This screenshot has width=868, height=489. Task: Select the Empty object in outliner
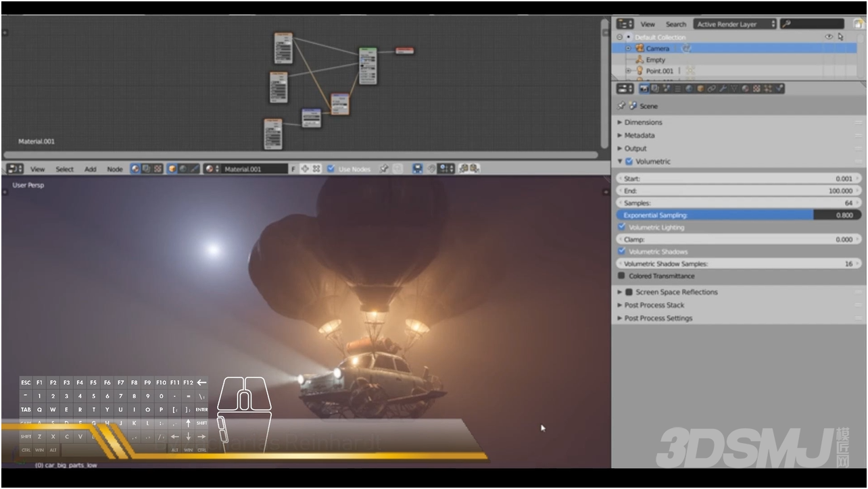tap(655, 60)
